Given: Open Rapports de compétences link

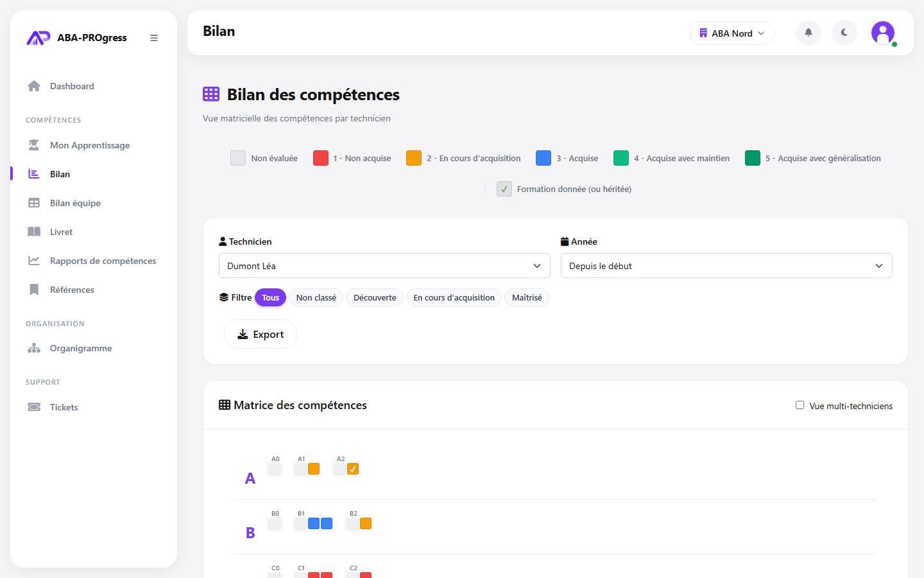Looking at the screenshot, I should [x=103, y=261].
